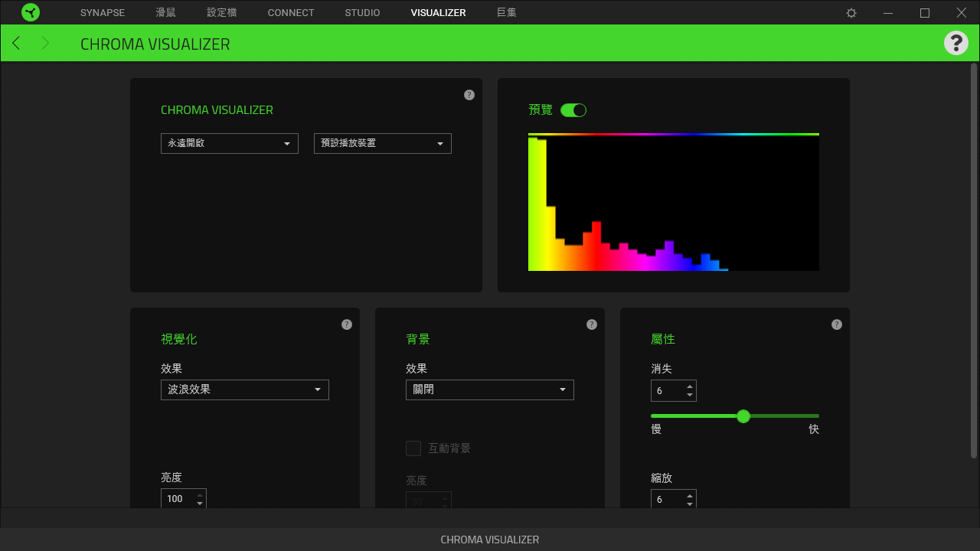Go back with the left arrow
The image size is (980, 551).
(x=16, y=43)
